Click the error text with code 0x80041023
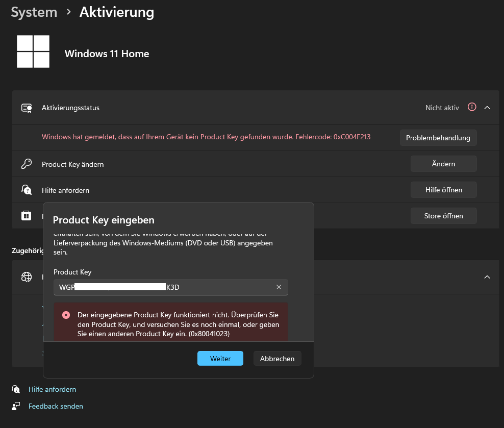Screen dimensions: 504x428 tap(178, 324)
